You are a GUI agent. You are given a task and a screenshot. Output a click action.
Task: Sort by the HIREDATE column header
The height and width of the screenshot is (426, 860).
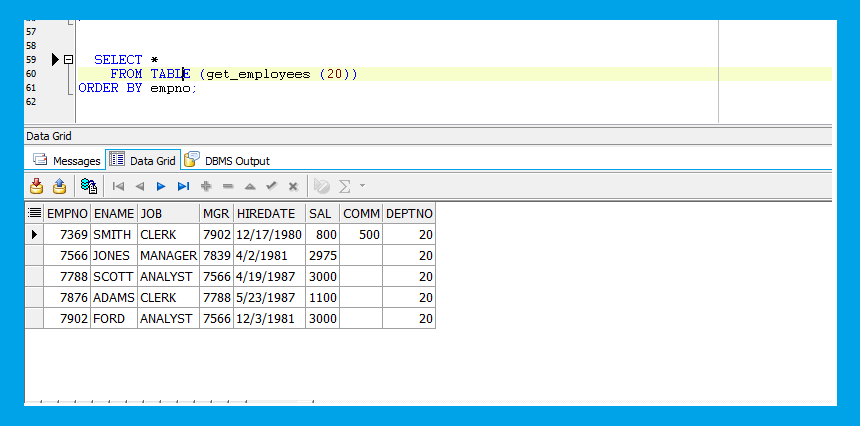(268, 213)
